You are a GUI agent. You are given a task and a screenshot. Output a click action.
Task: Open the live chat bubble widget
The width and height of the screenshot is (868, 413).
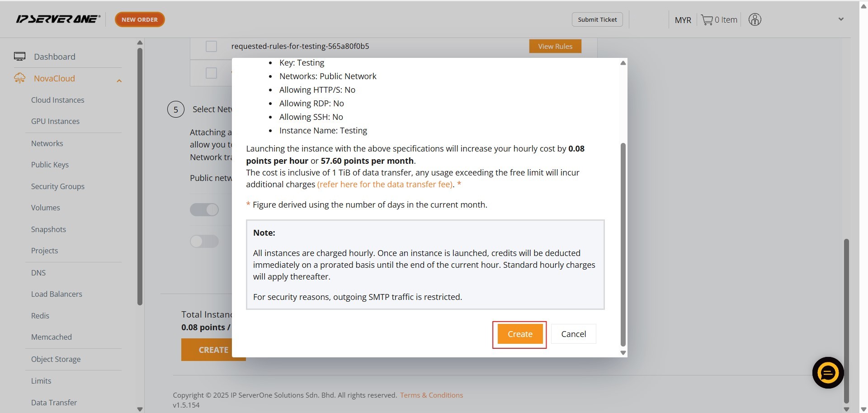[x=827, y=373]
